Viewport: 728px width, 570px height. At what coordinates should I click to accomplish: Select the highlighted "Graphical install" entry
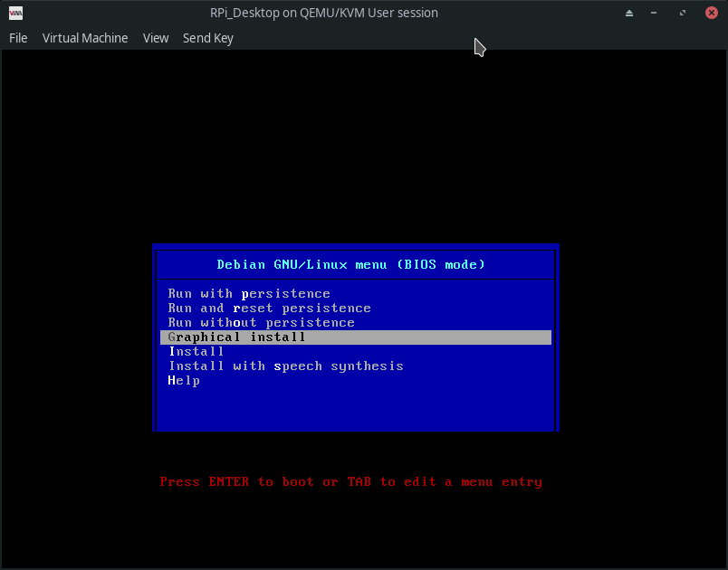click(356, 337)
